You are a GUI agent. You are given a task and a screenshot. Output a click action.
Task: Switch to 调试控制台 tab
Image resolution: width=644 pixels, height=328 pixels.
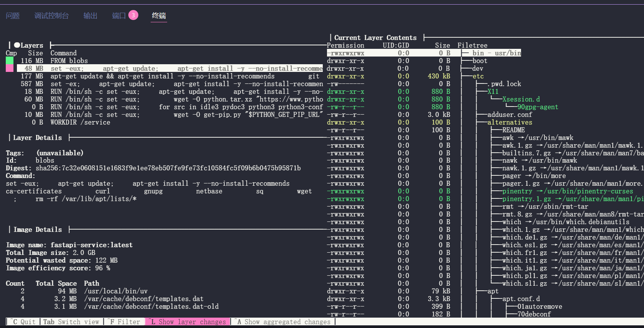pyautogui.click(x=51, y=16)
